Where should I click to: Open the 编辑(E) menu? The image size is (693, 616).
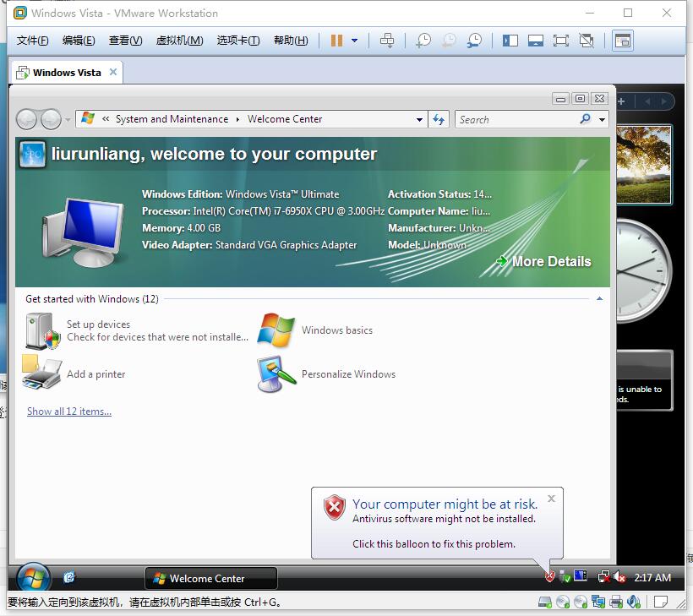tap(79, 41)
